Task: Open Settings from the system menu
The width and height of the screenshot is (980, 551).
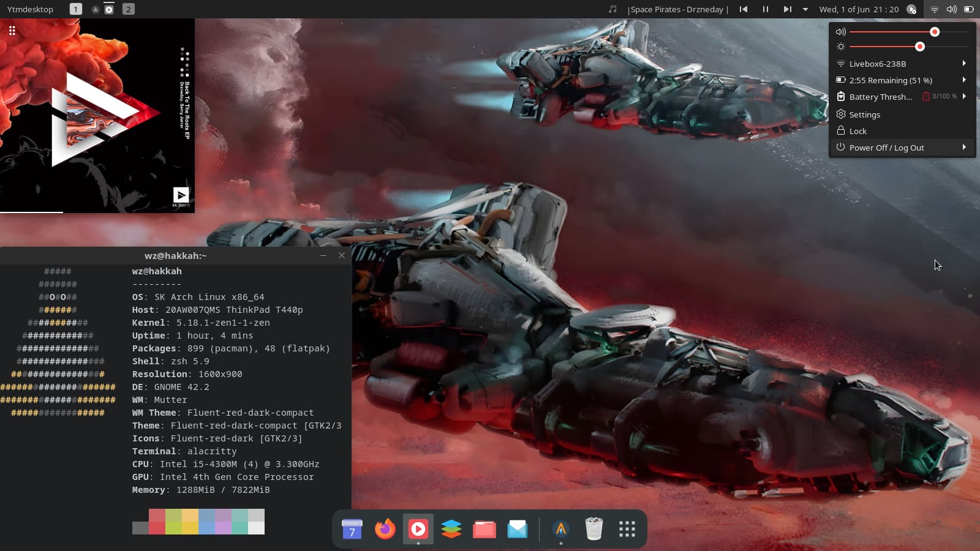Action: pos(864,114)
